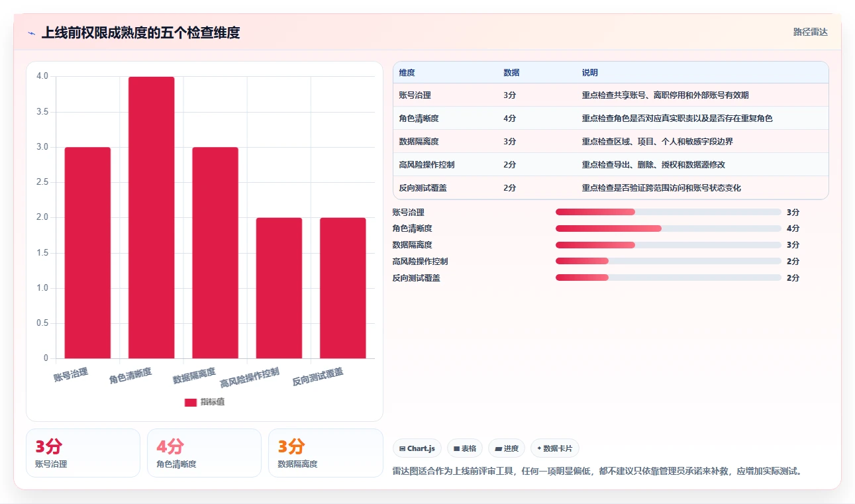
Task: Click the 表格 tag chip
Action: pos(465,448)
